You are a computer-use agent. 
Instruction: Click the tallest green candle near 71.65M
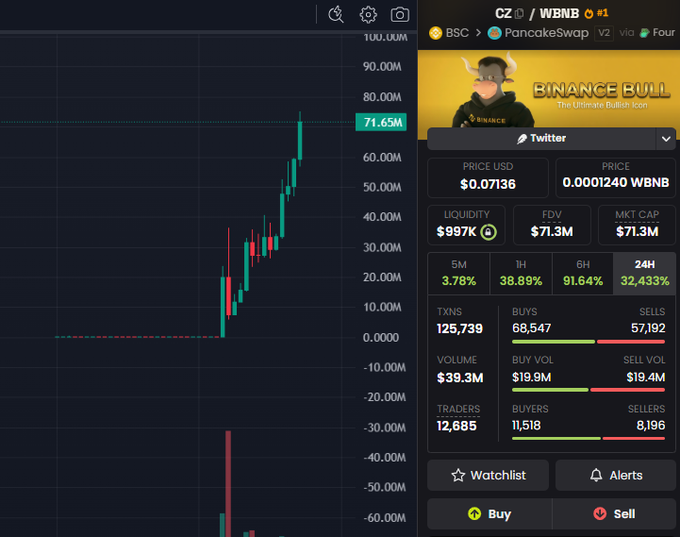300,141
